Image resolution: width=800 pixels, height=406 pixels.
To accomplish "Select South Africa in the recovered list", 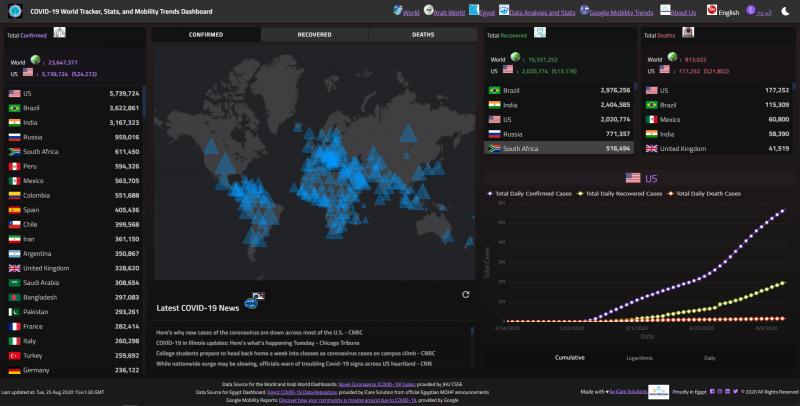I will [558, 148].
